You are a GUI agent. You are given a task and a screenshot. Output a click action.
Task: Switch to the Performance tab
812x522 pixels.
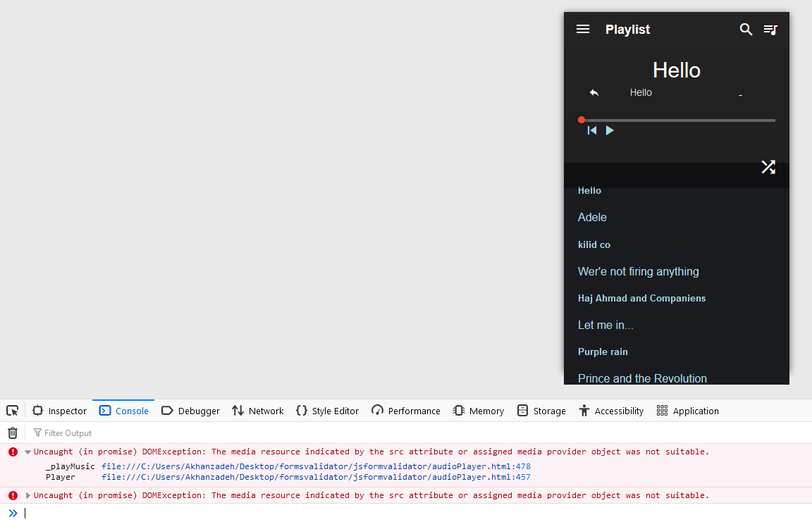406,411
